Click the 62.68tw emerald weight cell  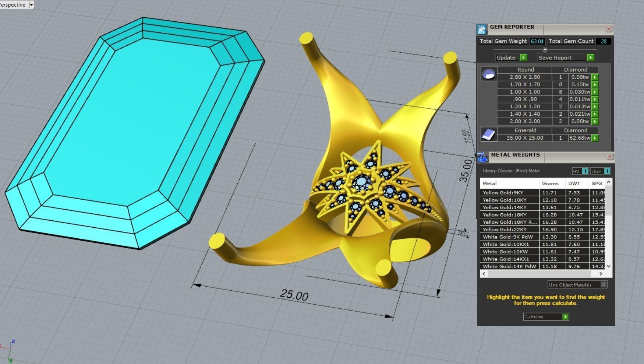pyautogui.click(x=580, y=138)
